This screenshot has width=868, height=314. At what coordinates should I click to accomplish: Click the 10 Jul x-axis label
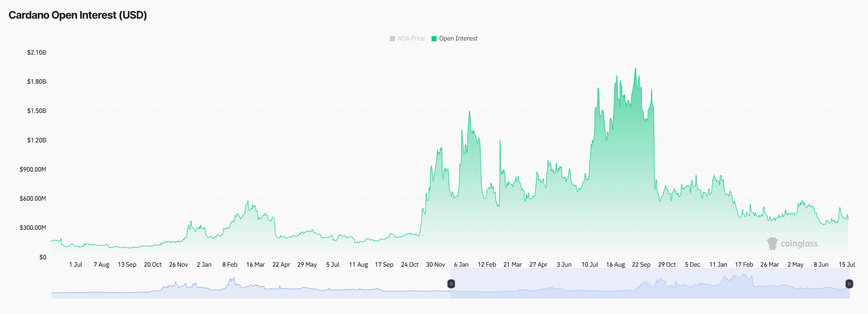coord(590,265)
